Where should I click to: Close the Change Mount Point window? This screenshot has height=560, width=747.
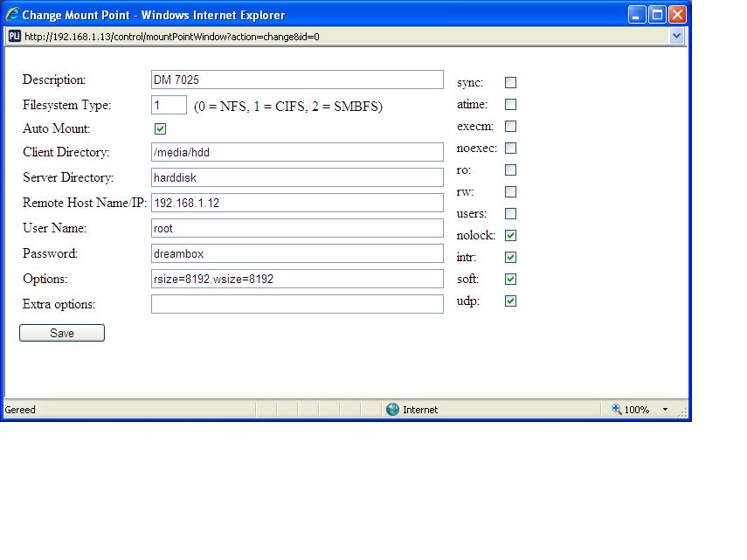(x=677, y=15)
